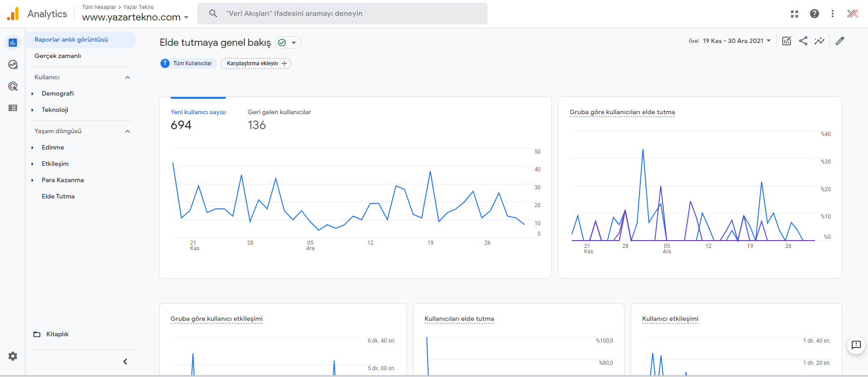This screenshot has height=377, width=868.
Task: Open the Insights sparkline icon
Action: (x=819, y=41)
